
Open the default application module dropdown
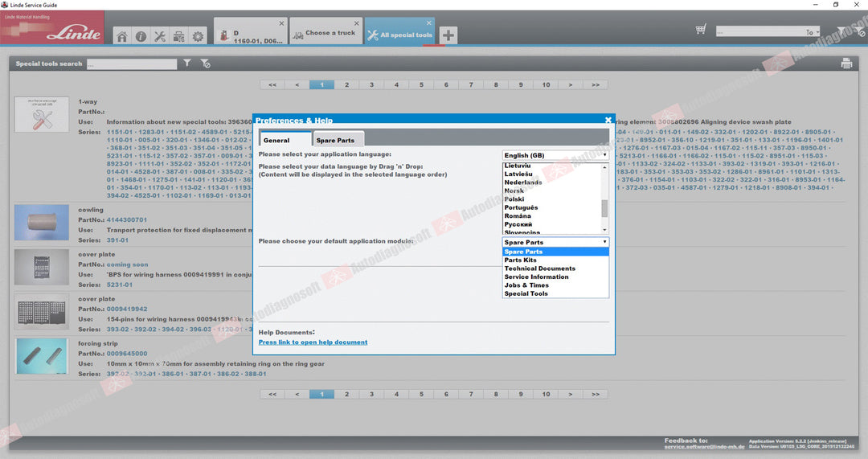coord(555,242)
